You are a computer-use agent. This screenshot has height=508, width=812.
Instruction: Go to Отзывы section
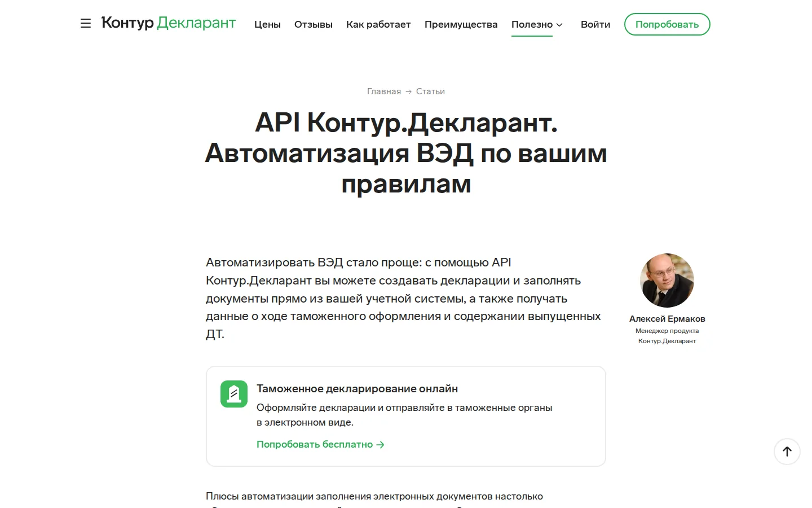(x=314, y=24)
